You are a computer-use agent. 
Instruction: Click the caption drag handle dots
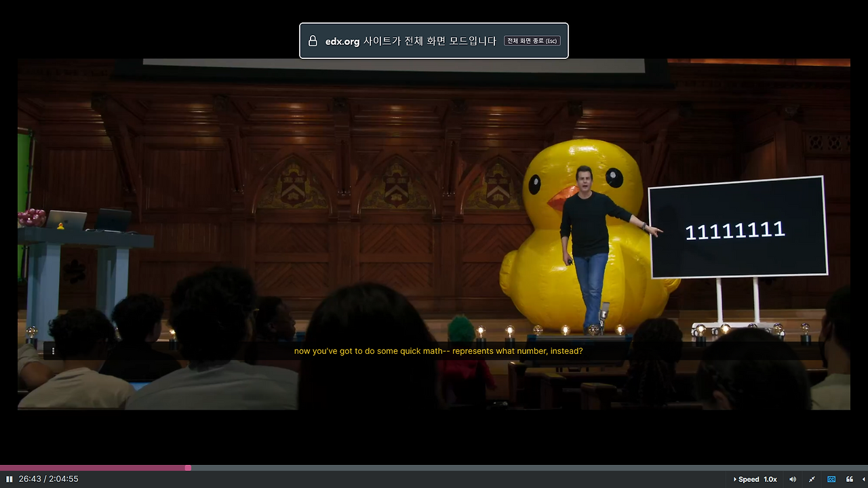tap(53, 351)
